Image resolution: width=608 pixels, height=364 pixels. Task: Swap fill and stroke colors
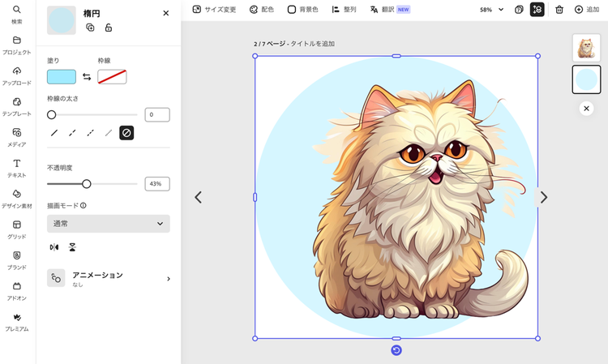tap(87, 77)
